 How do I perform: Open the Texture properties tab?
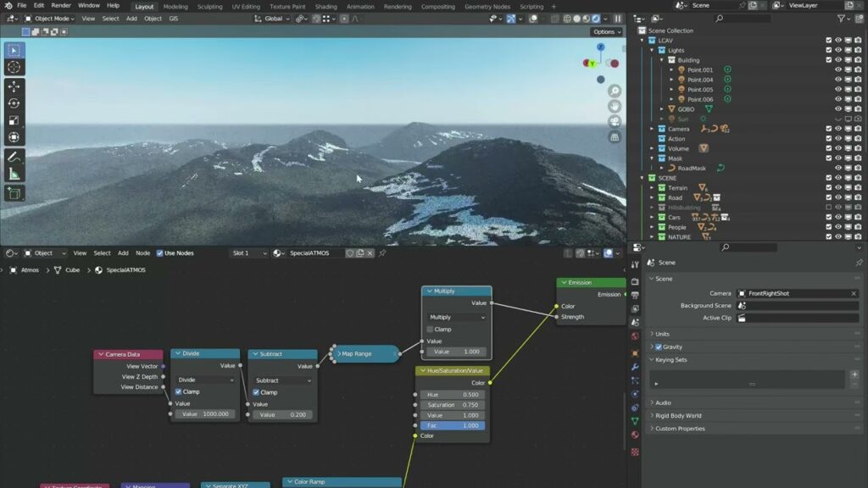click(x=635, y=452)
